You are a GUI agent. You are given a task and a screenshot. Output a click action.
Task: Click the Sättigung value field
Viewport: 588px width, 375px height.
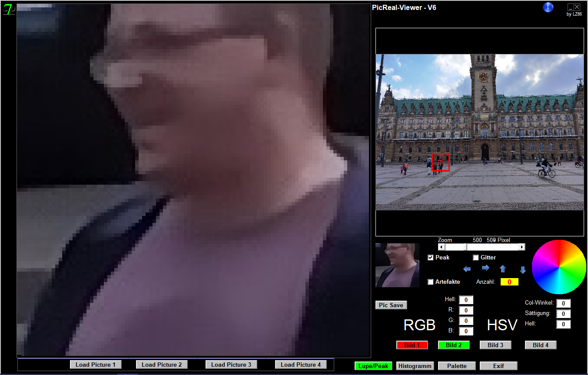(563, 314)
